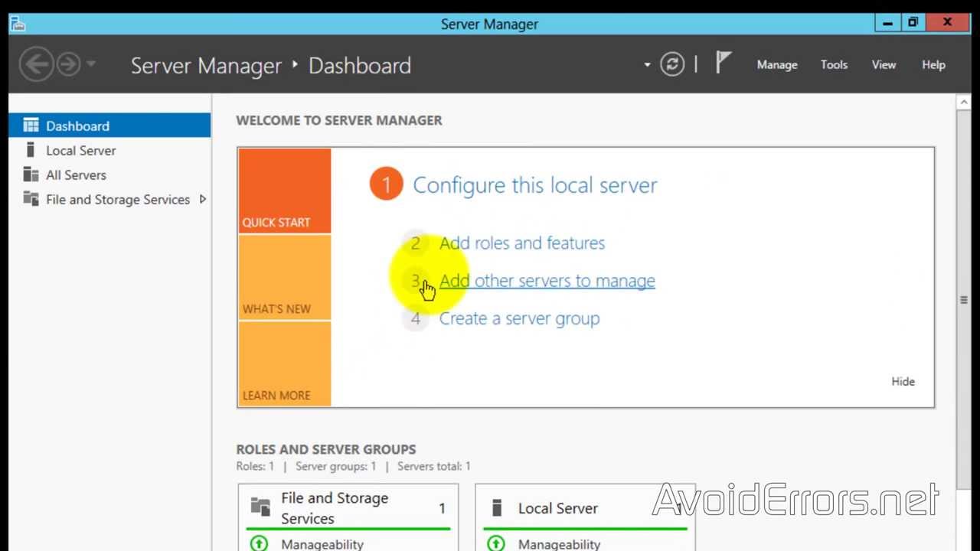Open the Notifications flag icon
Viewport: 980px width, 551px height.
tap(722, 64)
